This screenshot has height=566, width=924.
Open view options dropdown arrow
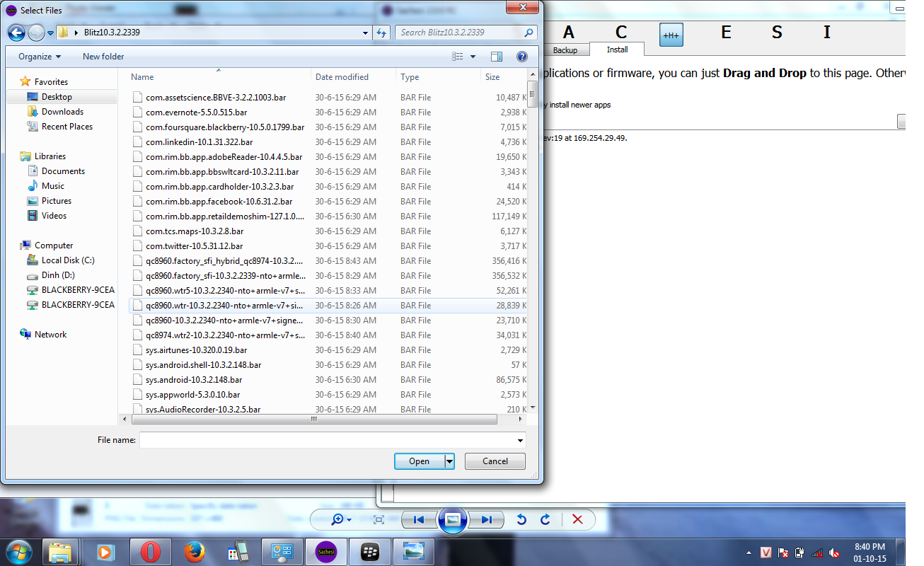click(x=473, y=57)
